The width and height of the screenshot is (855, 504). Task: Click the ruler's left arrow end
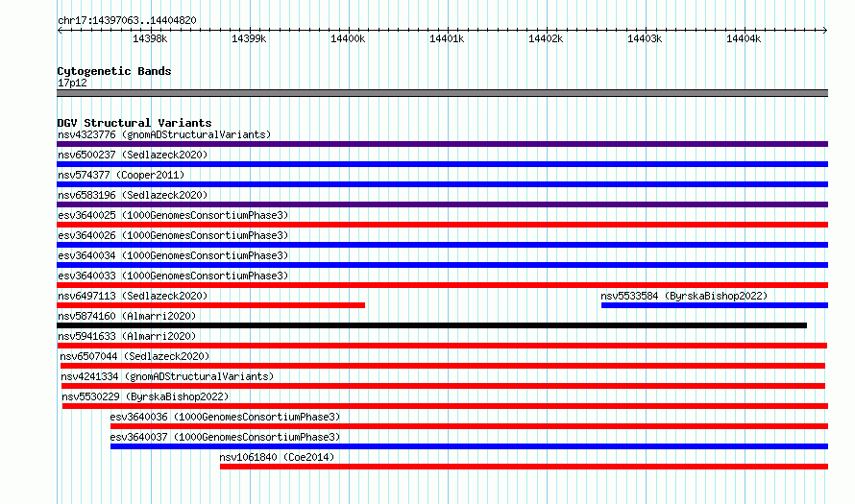pos(60,30)
